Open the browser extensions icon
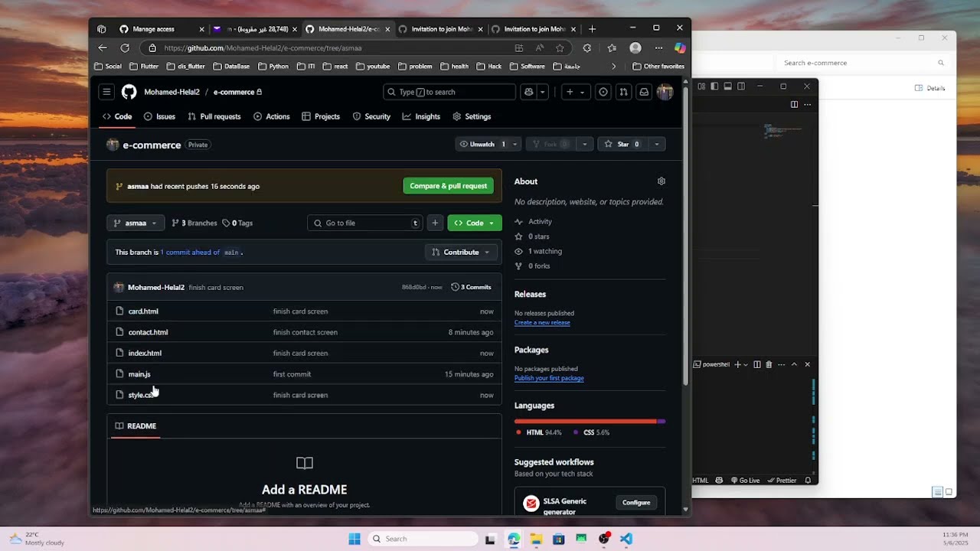 [x=587, y=47]
